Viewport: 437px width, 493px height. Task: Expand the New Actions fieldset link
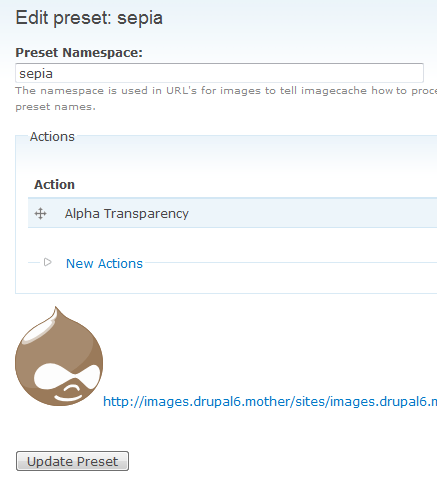coord(104,263)
